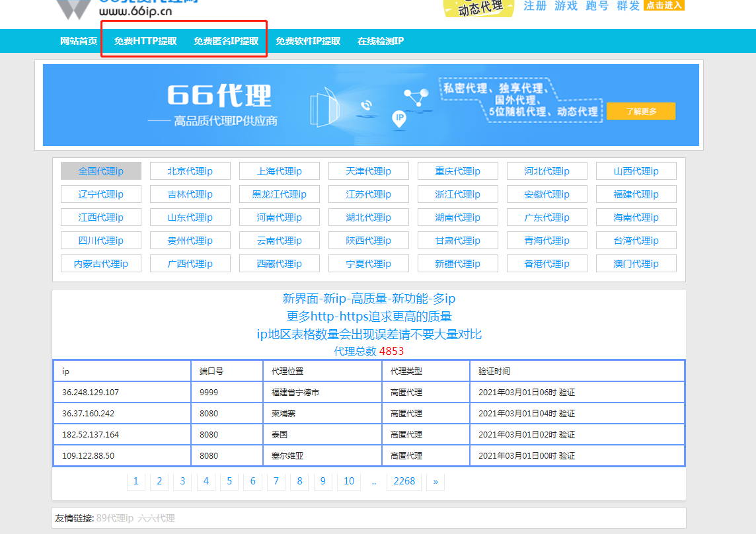
Task: Select 广西代理ip region
Action: [190, 264]
